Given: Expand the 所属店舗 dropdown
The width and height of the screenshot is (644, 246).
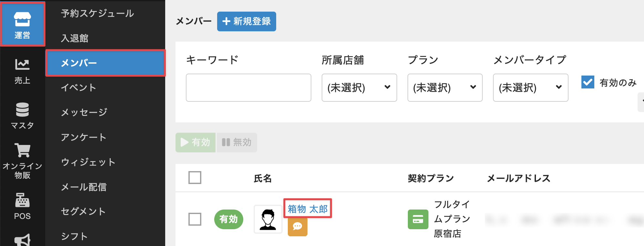Looking at the screenshot, I should [359, 87].
